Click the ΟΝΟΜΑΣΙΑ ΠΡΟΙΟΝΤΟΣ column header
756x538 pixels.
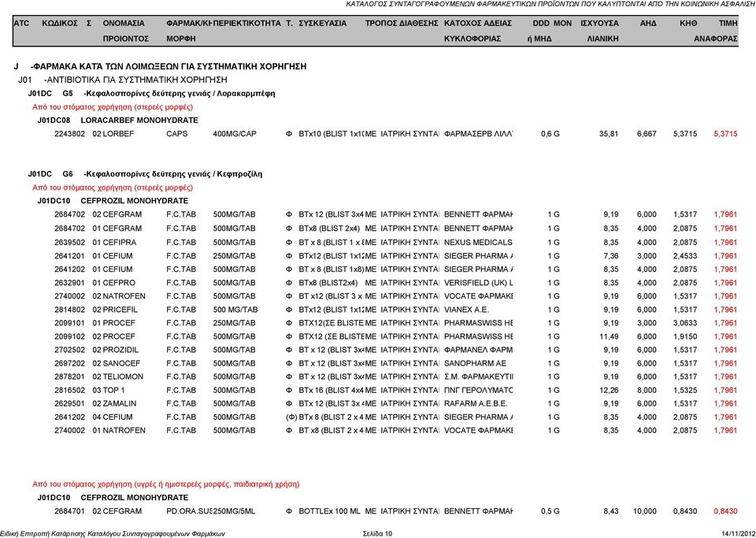click(x=125, y=31)
